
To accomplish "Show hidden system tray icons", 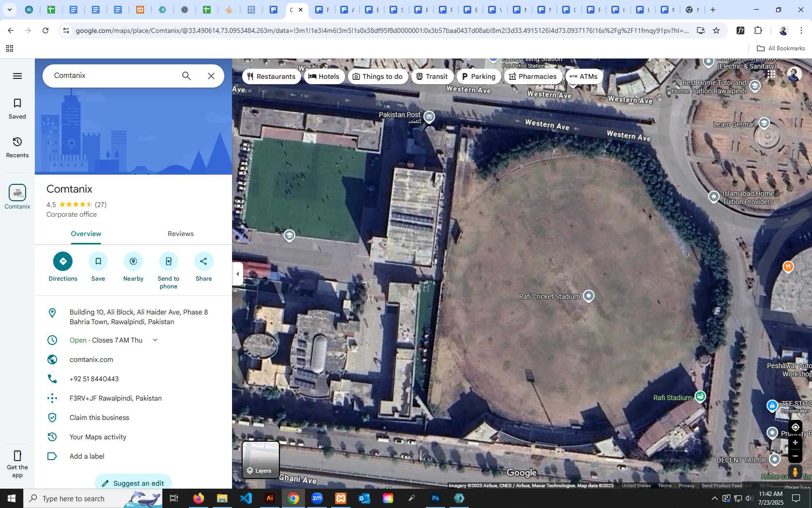I will [714, 498].
